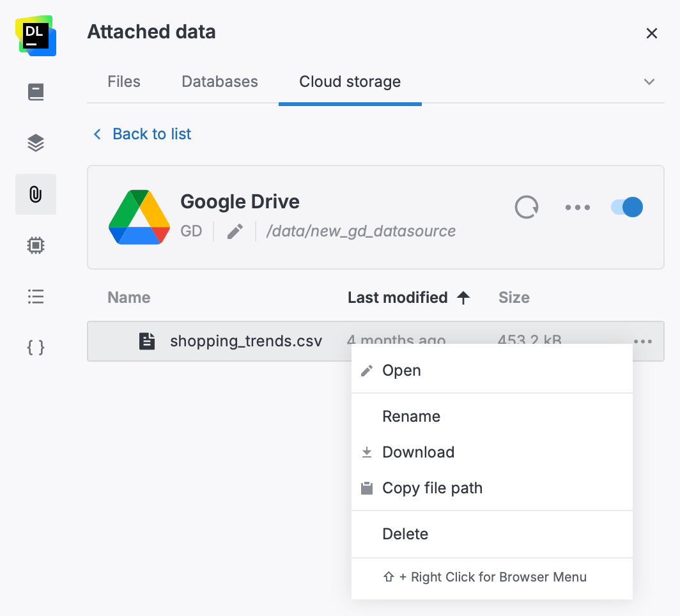Disable the Google Drive connection toggle
680x616 pixels.
coord(626,207)
